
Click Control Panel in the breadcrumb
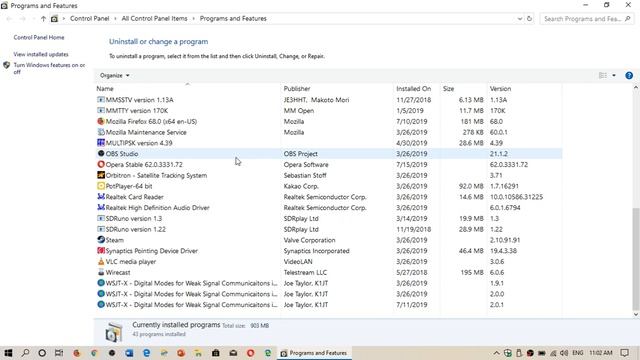pos(89,18)
